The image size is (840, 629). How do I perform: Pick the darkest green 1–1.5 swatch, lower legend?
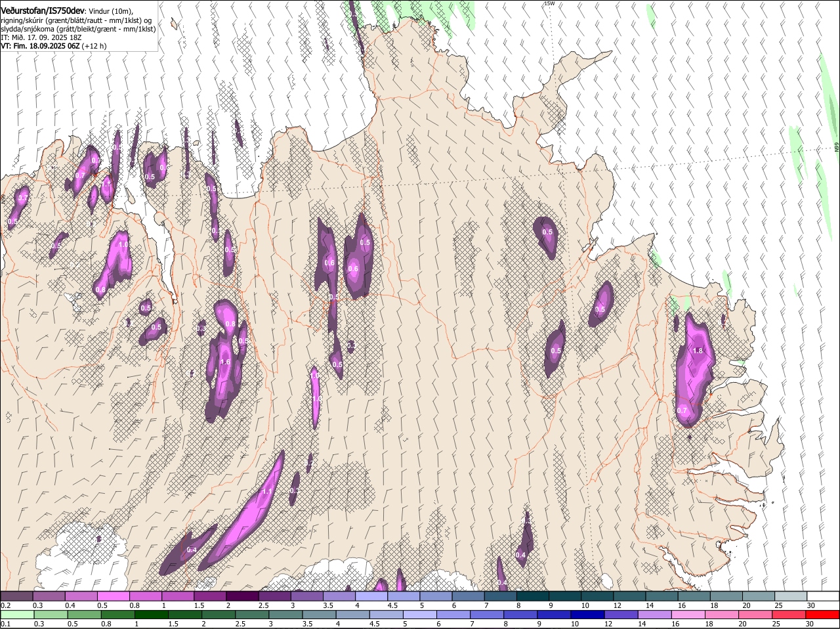(152, 615)
